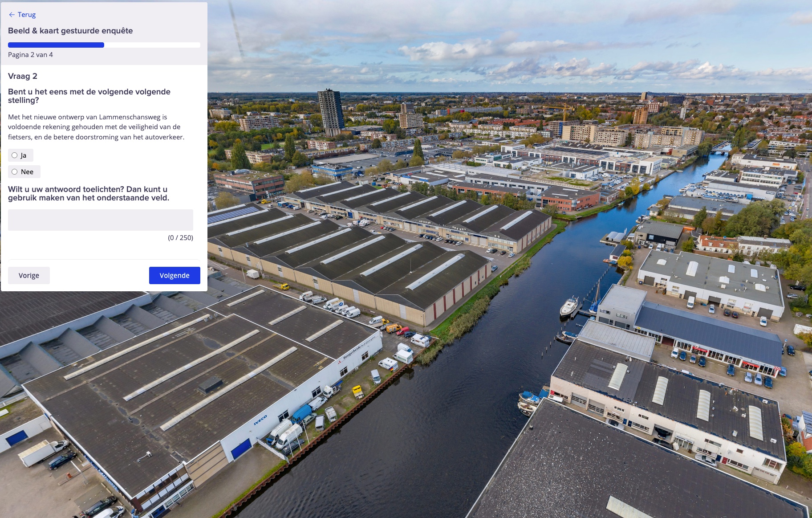This screenshot has width=812, height=518.
Task: Click the blue filled part of progress bar
Action: coord(56,45)
